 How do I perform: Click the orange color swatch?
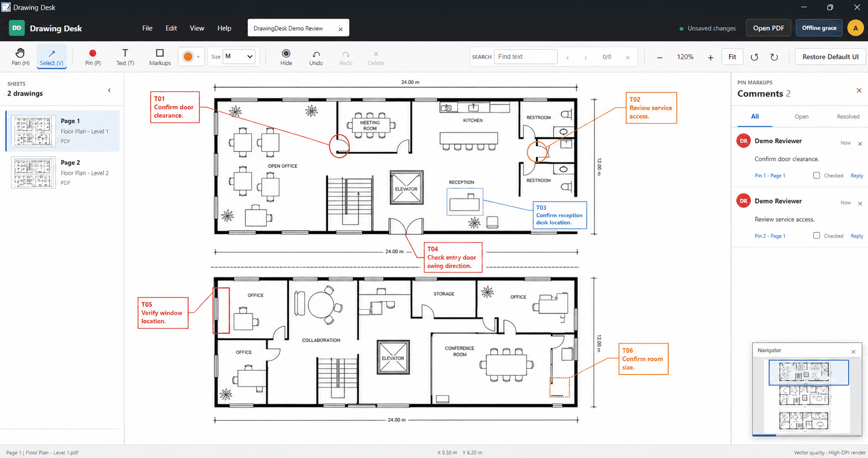point(188,57)
